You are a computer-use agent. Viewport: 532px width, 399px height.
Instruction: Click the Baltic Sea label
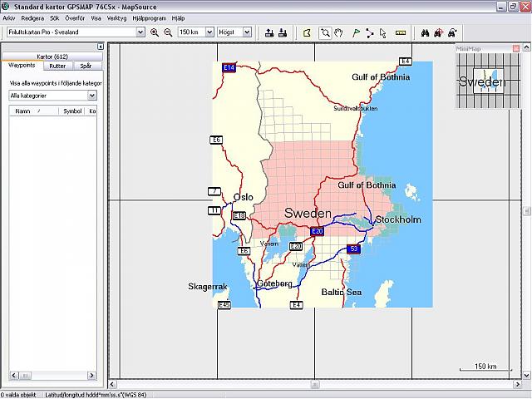(342, 292)
